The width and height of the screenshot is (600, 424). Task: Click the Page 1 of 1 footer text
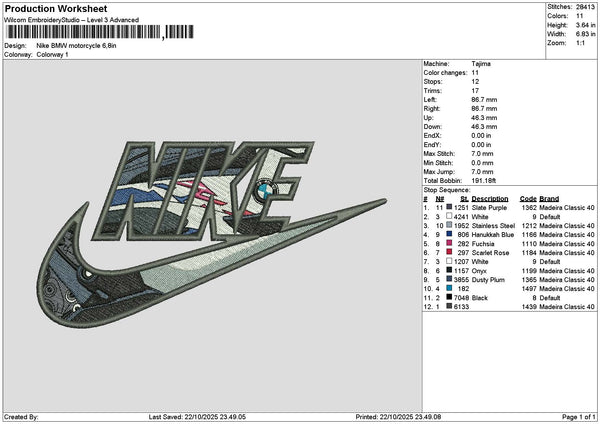pyautogui.click(x=579, y=417)
